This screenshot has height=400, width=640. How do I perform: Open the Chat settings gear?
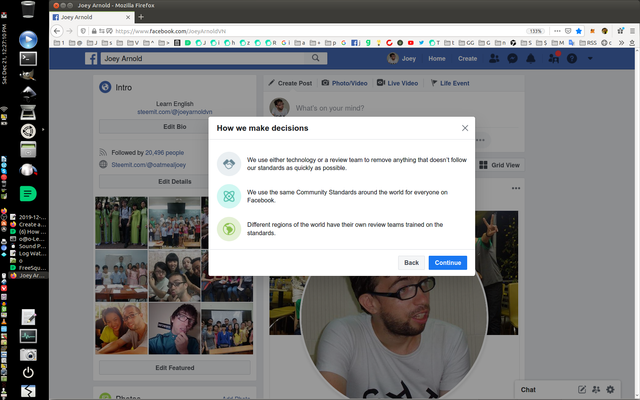click(x=610, y=389)
